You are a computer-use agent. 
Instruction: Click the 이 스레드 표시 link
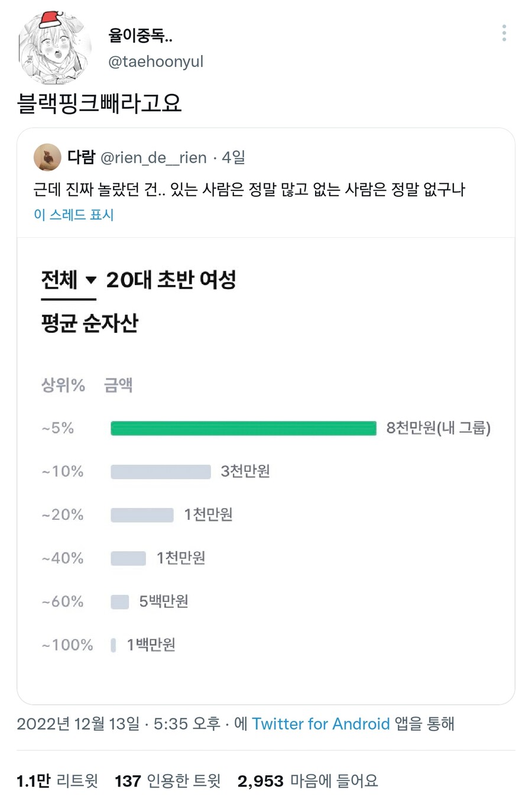pyautogui.click(x=73, y=215)
